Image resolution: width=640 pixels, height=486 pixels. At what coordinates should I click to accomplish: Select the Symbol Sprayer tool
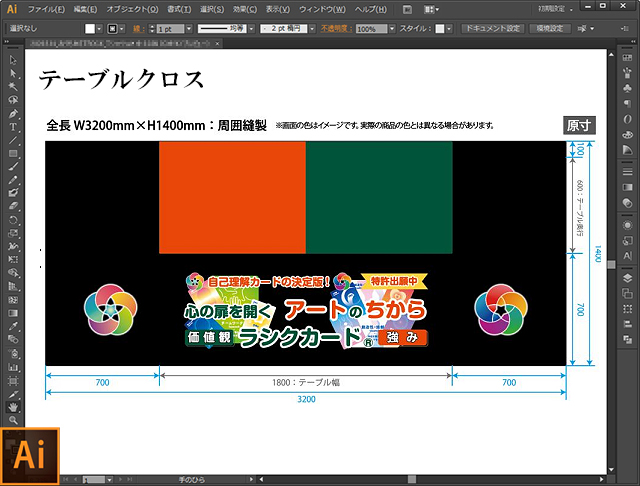coord(13,353)
